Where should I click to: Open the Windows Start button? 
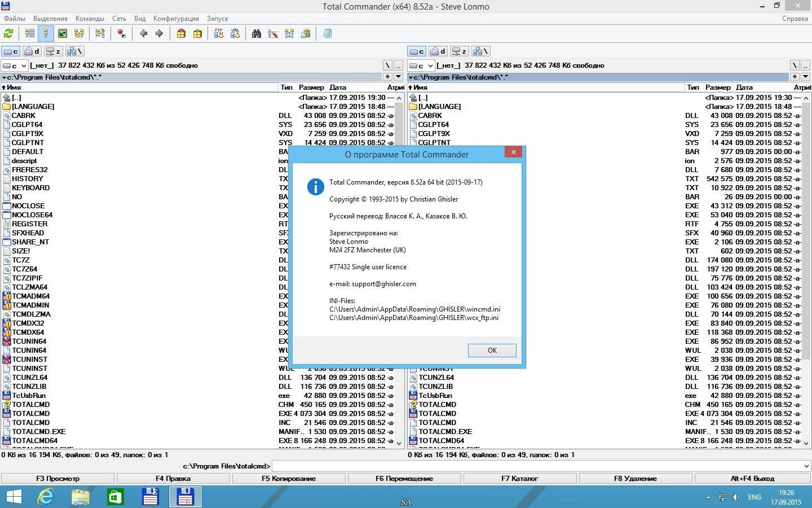point(13,497)
